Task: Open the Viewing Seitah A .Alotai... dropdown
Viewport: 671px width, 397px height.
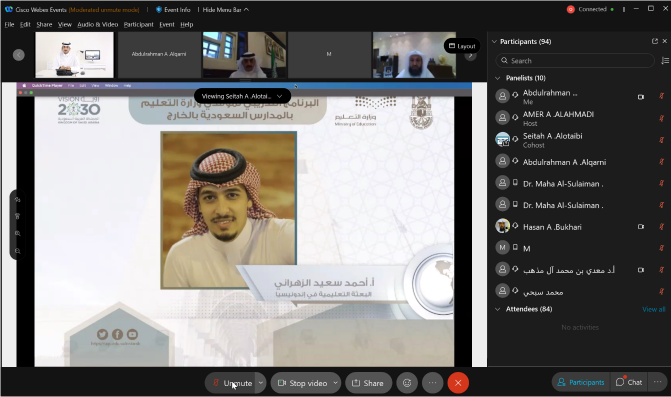Action: point(242,96)
